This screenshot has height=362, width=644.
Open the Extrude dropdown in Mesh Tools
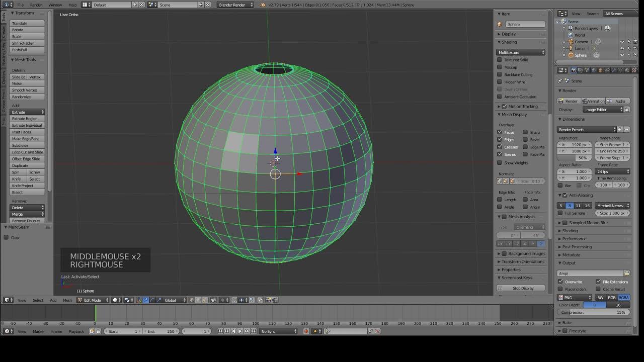tap(28, 112)
